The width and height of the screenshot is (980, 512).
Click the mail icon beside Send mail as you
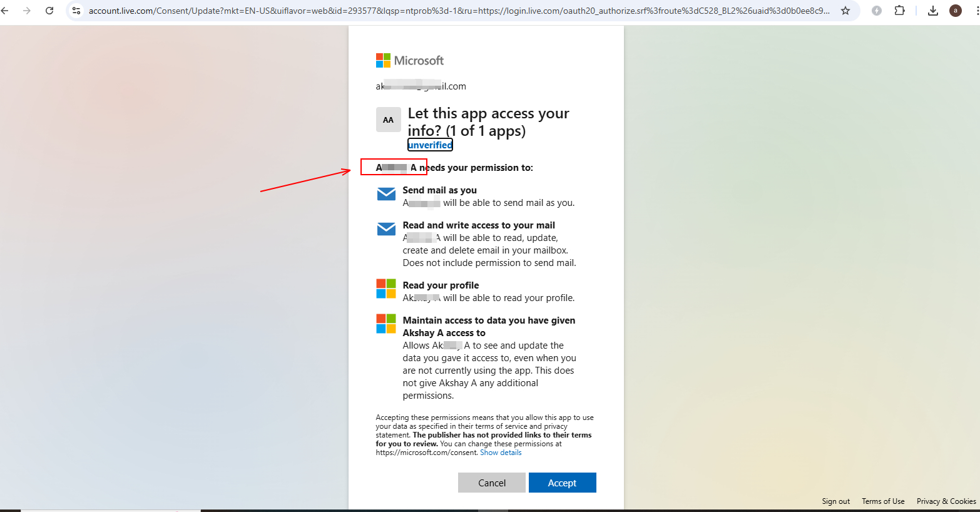pos(386,194)
